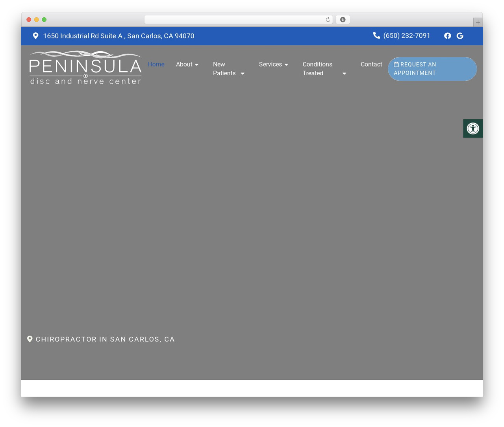Click the Peninsula Disc and Nerve Center logo
The height and width of the screenshot is (427, 504).
tap(85, 68)
